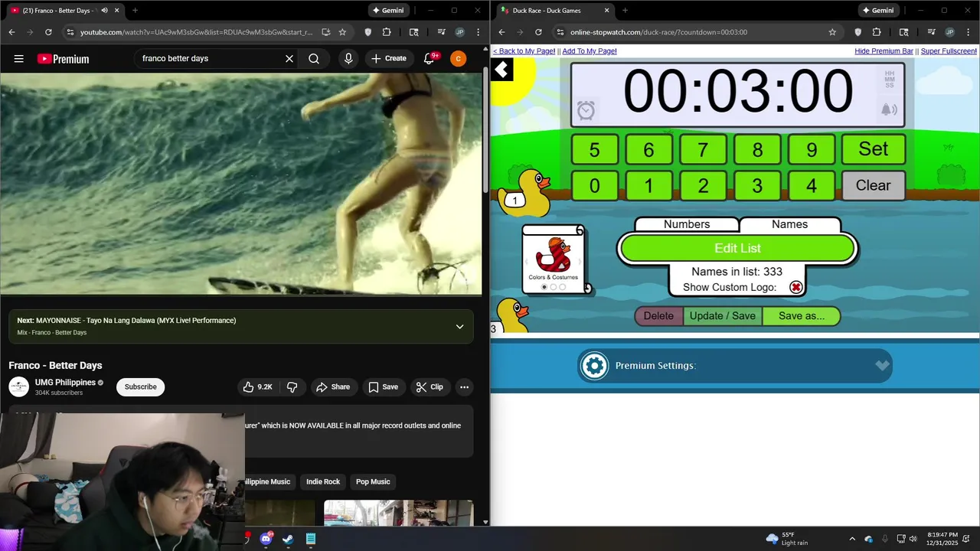The height and width of the screenshot is (551, 980).
Task: Click the YouTube search input field
Action: point(208,58)
